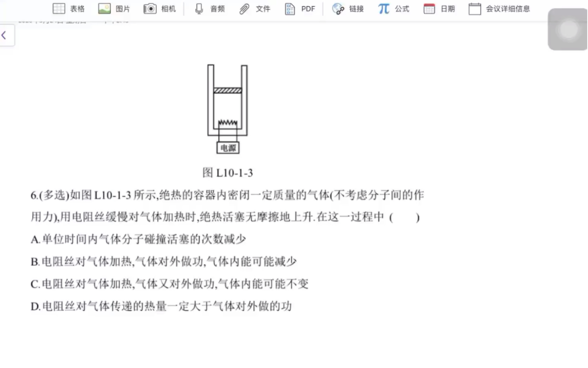The width and height of the screenshot is (588, 368).
Task: Select the 链接 label in the toolbar
Action: point(356,9)
